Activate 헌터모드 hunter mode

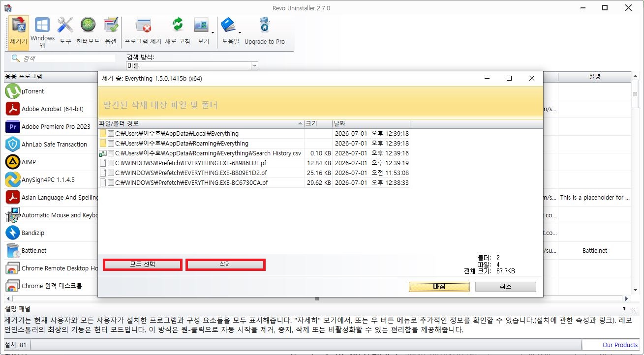[x=88, y=32]
